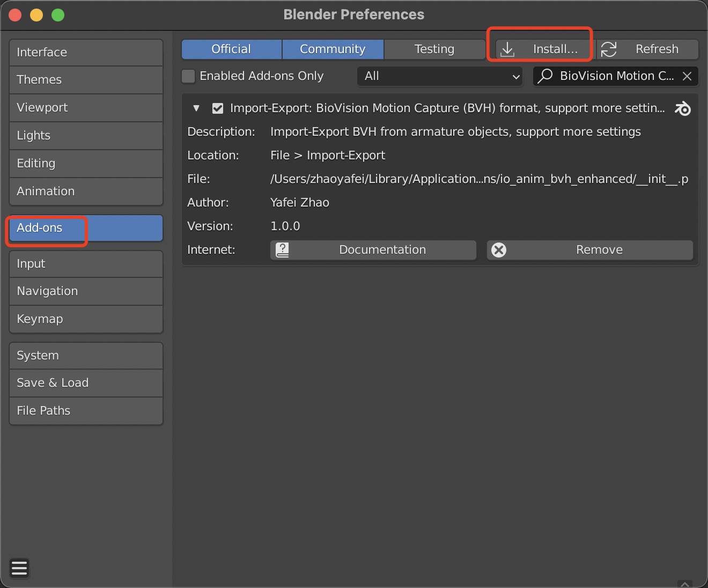The height and width of the screenshot is (588, 708).
Task: Collapse the BVH add-on details triangle
Action: point(196,108)
